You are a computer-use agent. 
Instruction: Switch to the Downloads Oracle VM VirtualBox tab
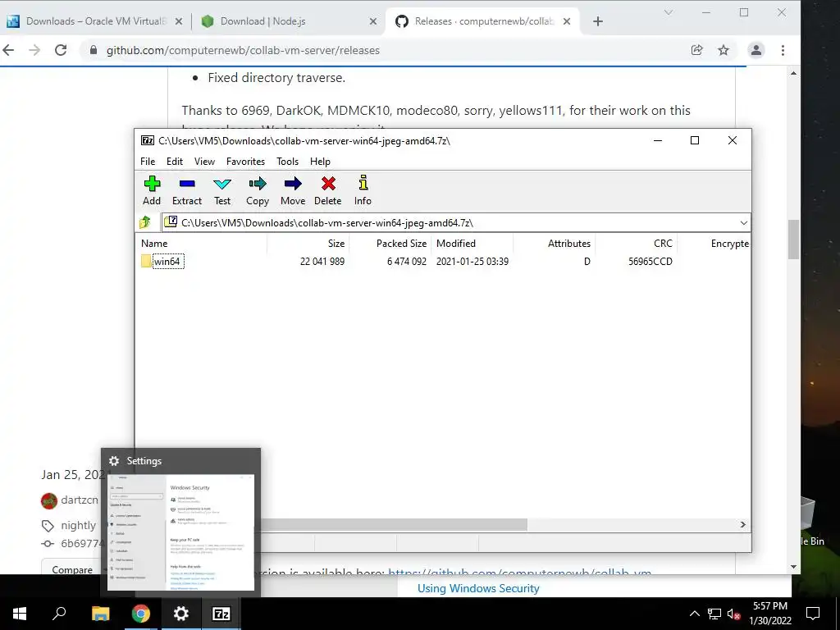(97, 21)
